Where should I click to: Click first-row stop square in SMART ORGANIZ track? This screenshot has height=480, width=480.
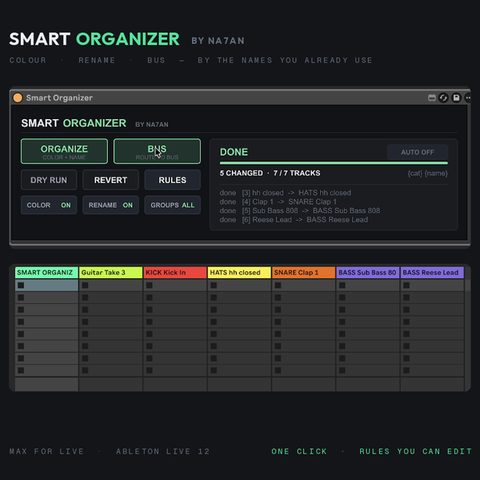click(21, 285)
